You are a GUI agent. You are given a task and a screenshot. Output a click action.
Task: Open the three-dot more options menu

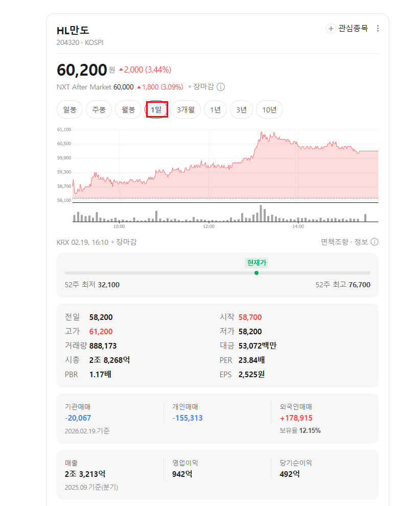[378, 29]
